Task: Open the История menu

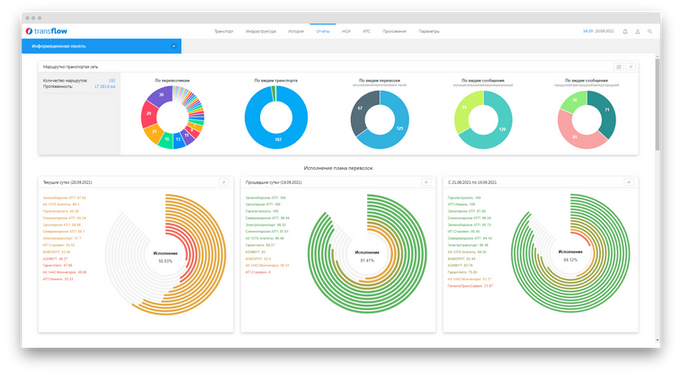Action: 296,31
